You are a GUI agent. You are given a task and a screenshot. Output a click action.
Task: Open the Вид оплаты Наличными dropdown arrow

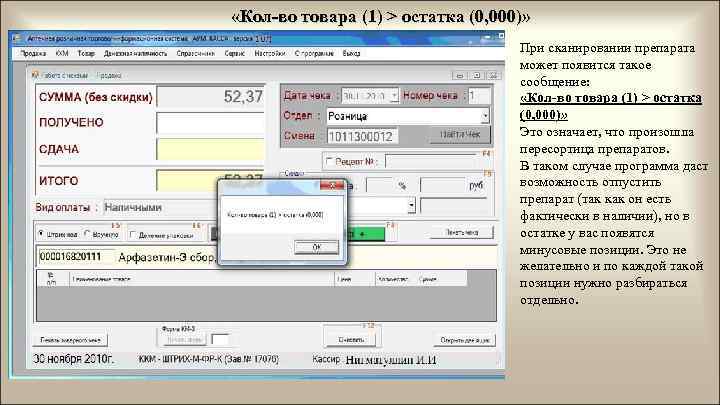point(411,205)
